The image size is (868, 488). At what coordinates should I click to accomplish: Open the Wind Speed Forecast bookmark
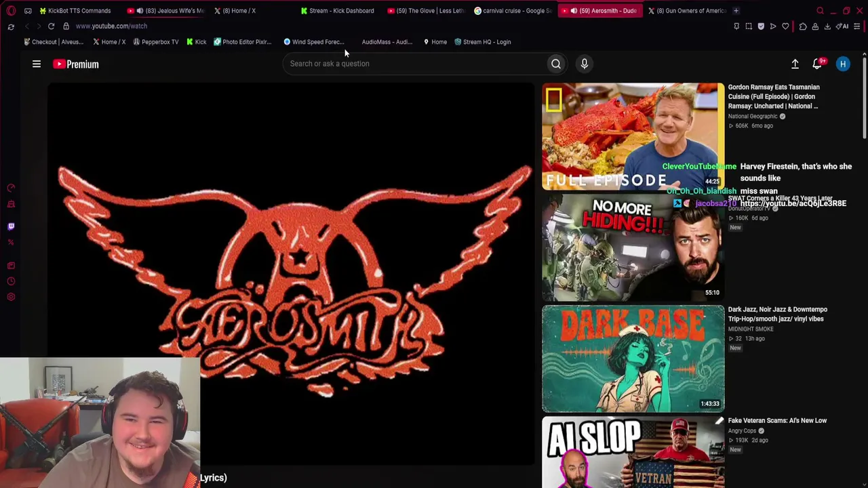click(314, 42)
